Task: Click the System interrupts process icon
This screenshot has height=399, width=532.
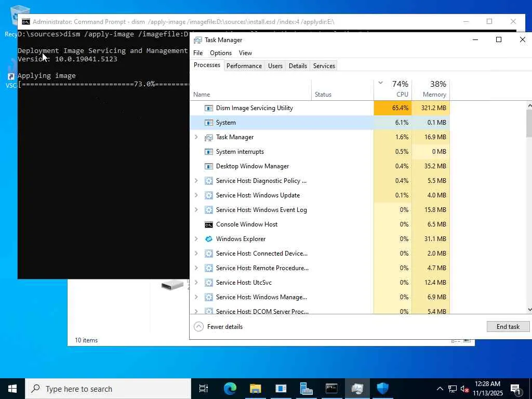Action: pyautogui.click(x=209, y=152)
